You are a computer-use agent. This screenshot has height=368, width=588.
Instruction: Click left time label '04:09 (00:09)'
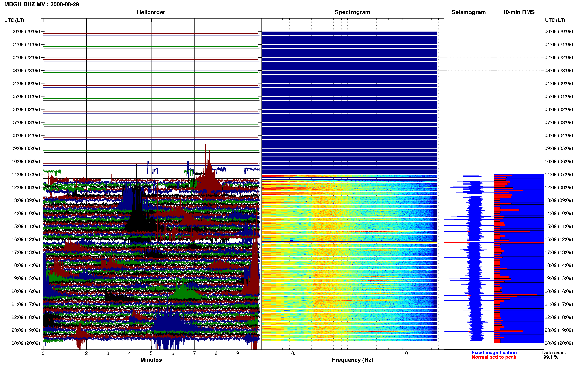pyautogui.click(x=26, y=83)
